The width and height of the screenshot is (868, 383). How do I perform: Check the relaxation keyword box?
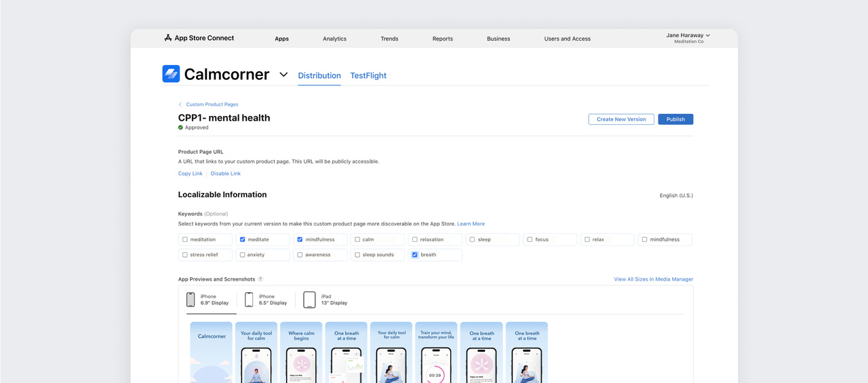pyautogui.click(x=415, y=239)
